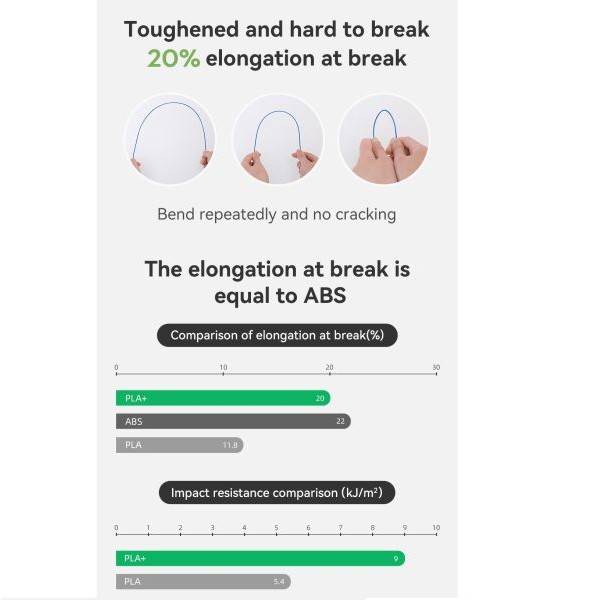Click the value 22 on the ABS bar
The image size is (600, 600).
click(341, 422)
